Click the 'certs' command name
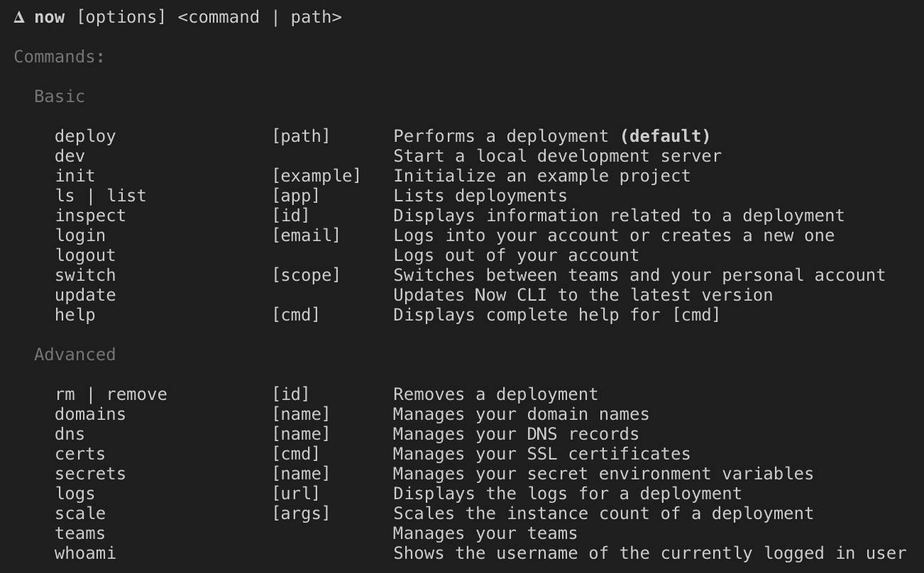 point(79,454)
